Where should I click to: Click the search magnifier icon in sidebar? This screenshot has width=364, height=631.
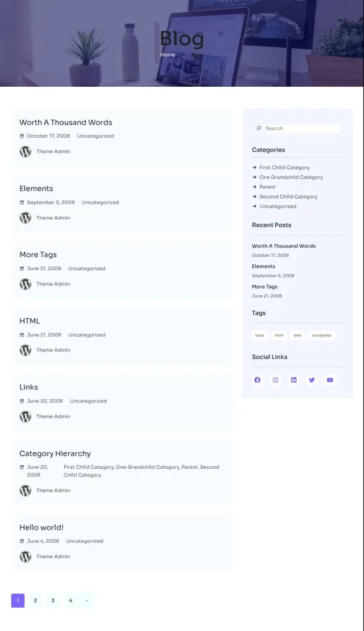(259, 128)
